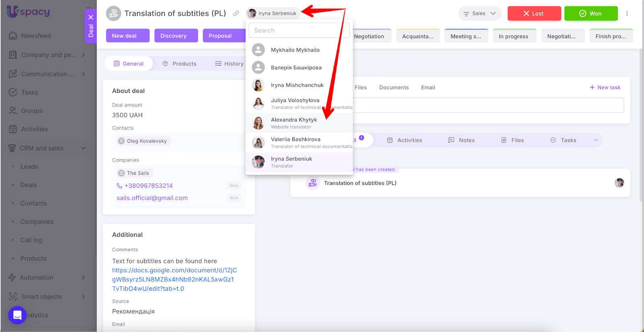The width and height of the screenshot is (644, 332).
Task: Click the copy deal link icon
Action: [236, 14]
